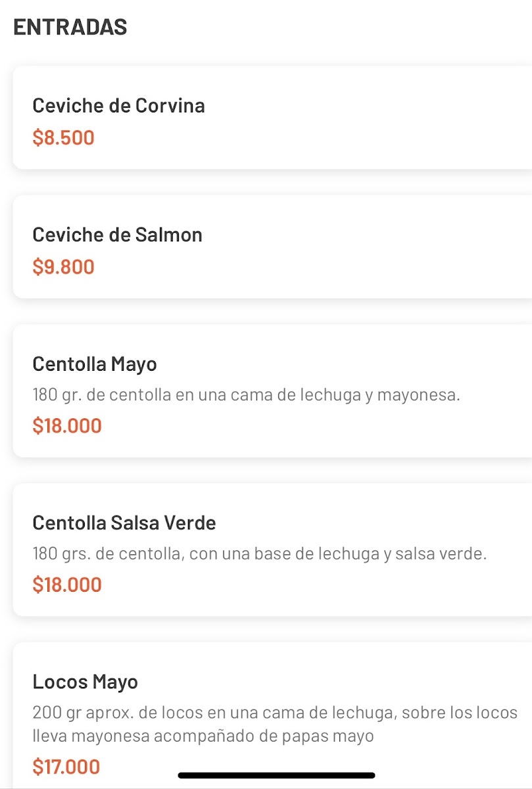
Task: Click the $17.000 Locos Mayo price
Action: (x=66, y=767)
